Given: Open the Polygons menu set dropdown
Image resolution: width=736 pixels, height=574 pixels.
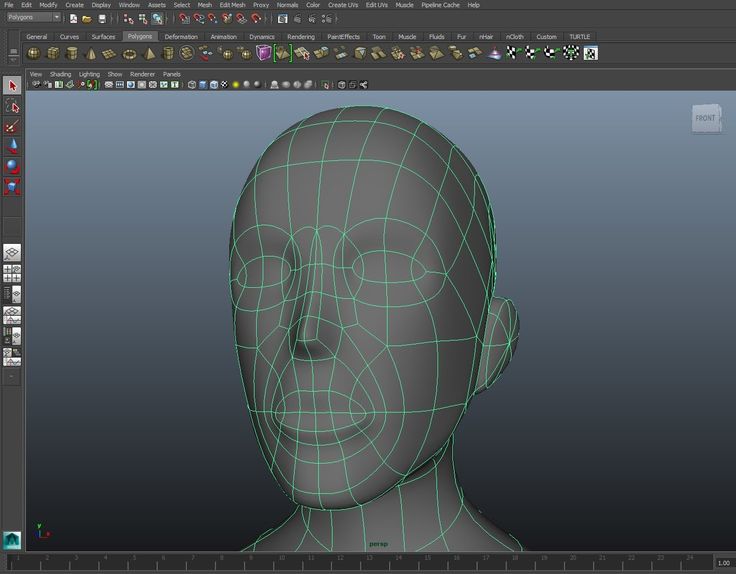Looking at the screenshot, I should (x=33, y=18).
